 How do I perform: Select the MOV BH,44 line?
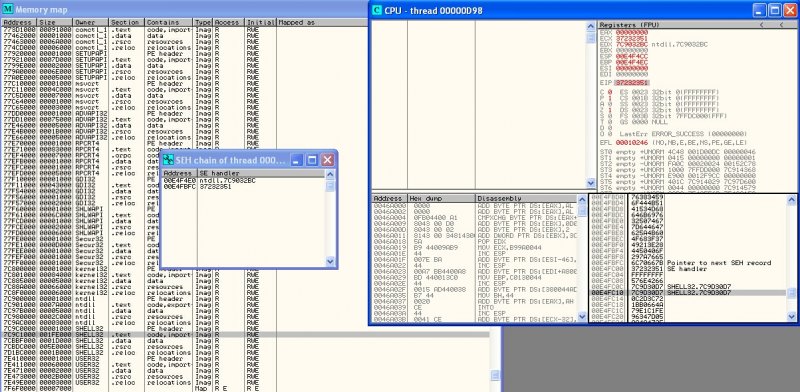474,295
